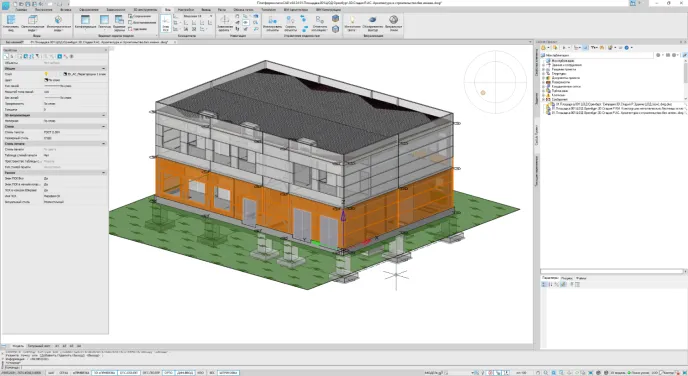Click the blue globe icon in project toolbar

[x=627, y=47]
